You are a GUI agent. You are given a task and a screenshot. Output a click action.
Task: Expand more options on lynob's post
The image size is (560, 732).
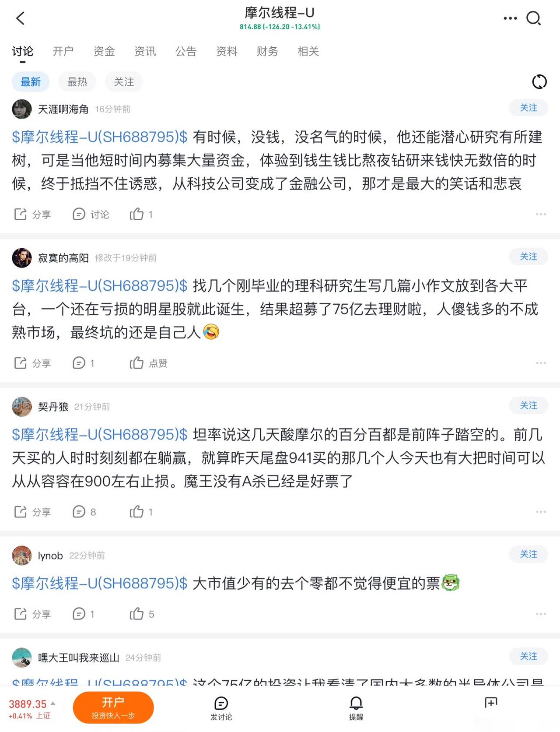point(541,614)
